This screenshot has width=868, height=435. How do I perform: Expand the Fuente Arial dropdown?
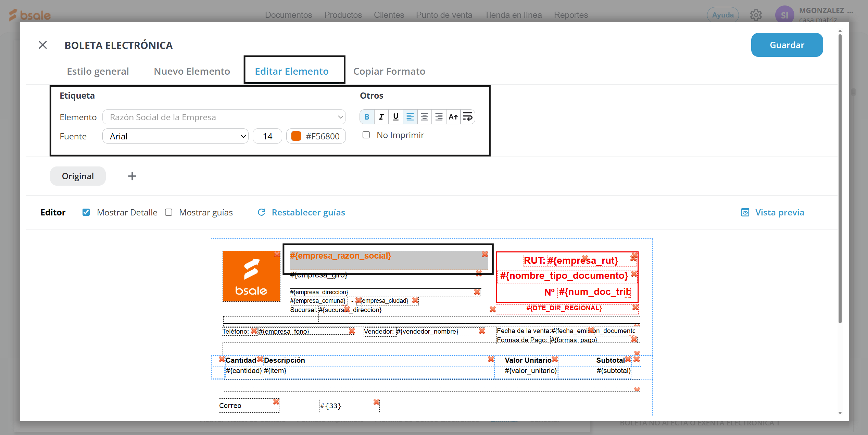coord(175,136)
